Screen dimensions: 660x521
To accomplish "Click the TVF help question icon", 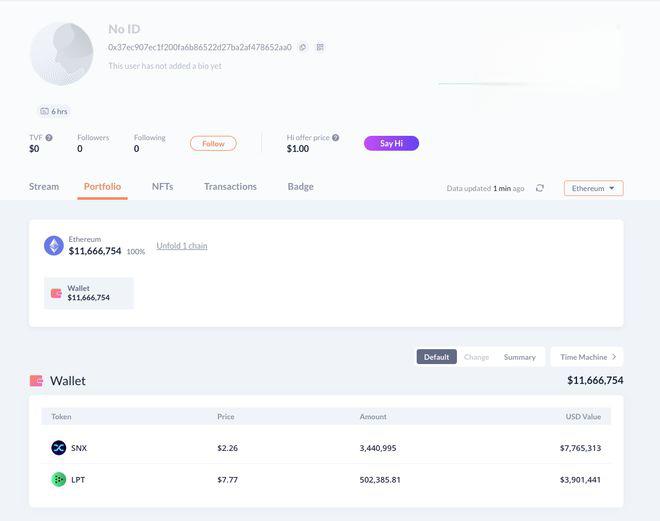I will [49, 138].
